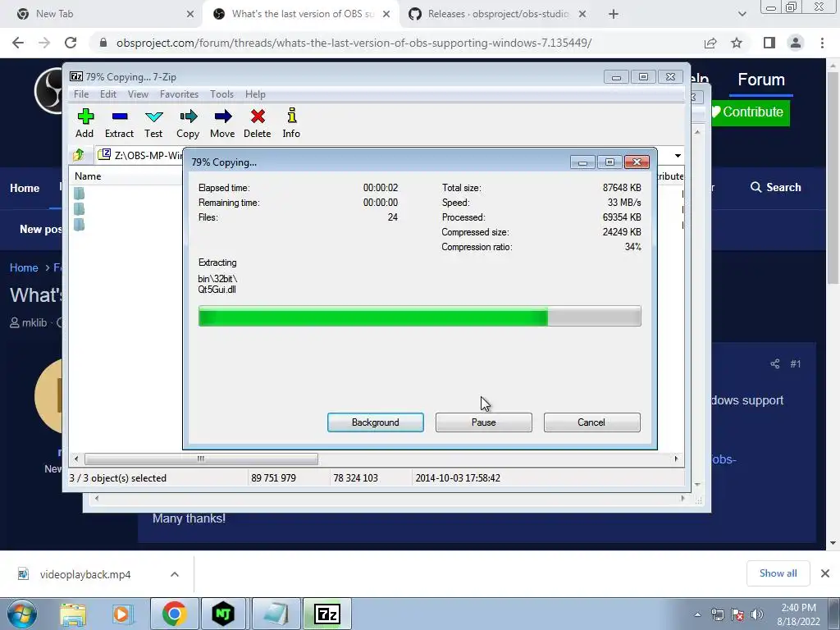
Task: Click the browser back arrow
Action: 18,43
